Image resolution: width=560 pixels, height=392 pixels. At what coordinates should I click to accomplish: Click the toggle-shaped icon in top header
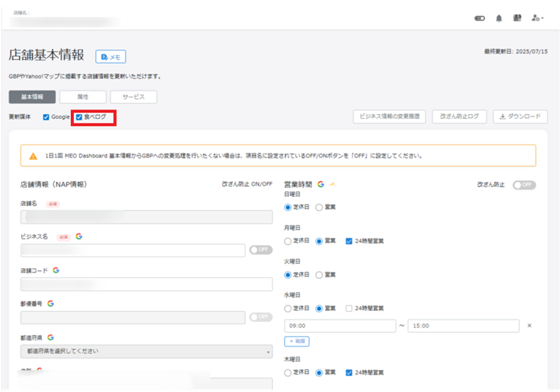480,18
